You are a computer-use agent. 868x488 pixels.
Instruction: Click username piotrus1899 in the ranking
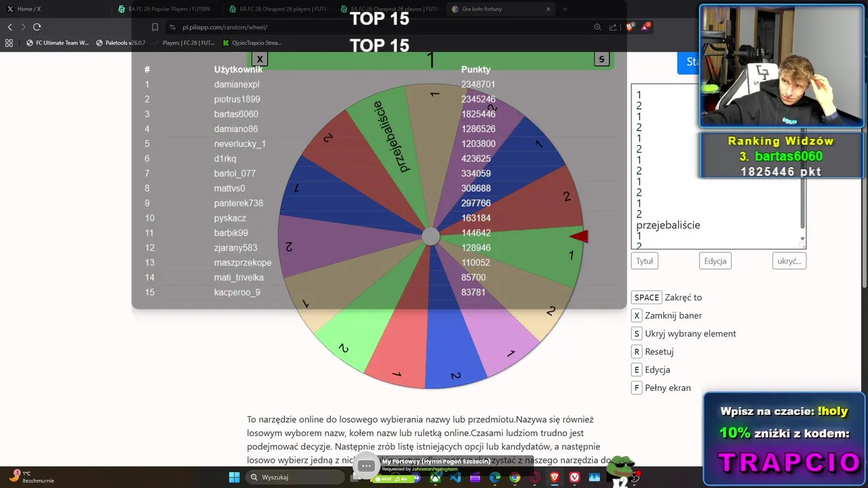237,100
